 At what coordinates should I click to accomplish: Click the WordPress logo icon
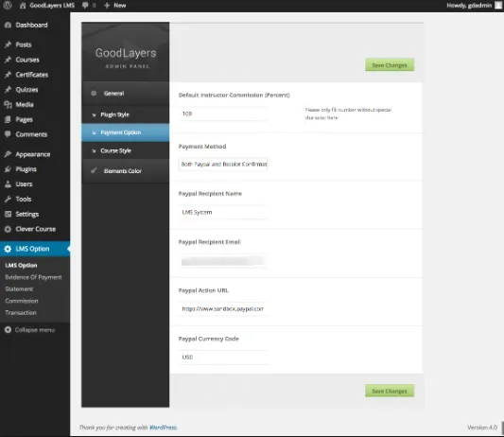8,5
